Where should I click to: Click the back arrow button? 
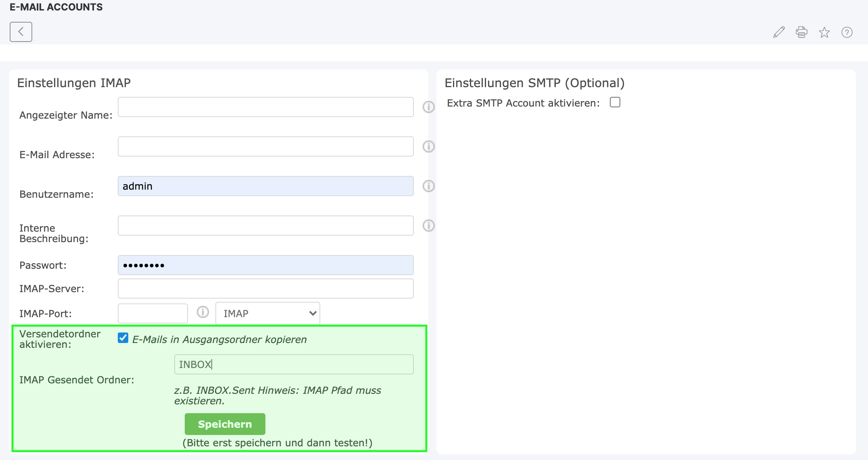point(21,32)
